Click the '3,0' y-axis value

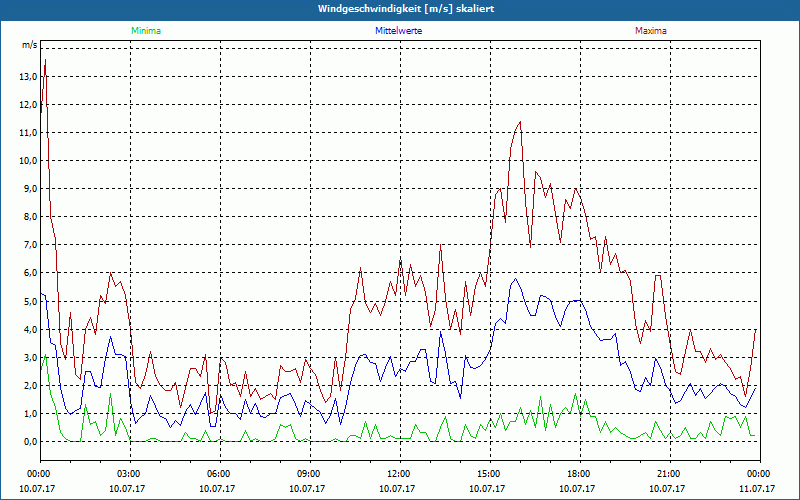[30, 358]
